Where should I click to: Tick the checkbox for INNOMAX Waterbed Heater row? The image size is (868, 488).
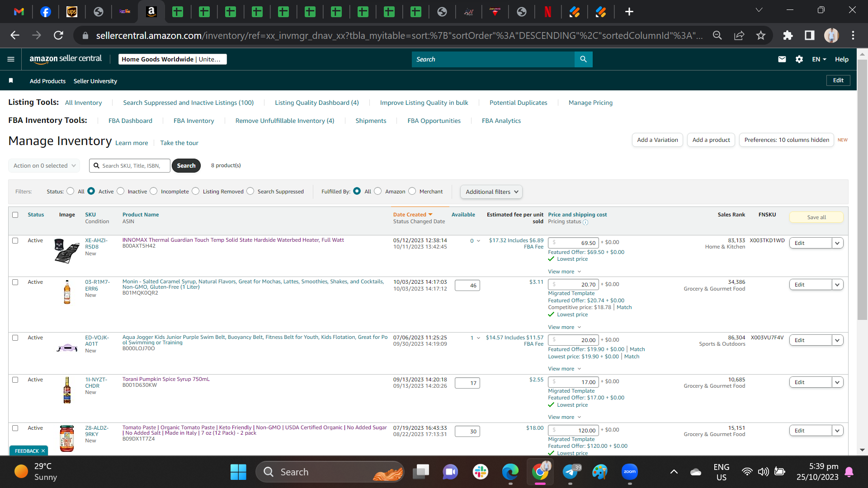(x=15, y=241)
